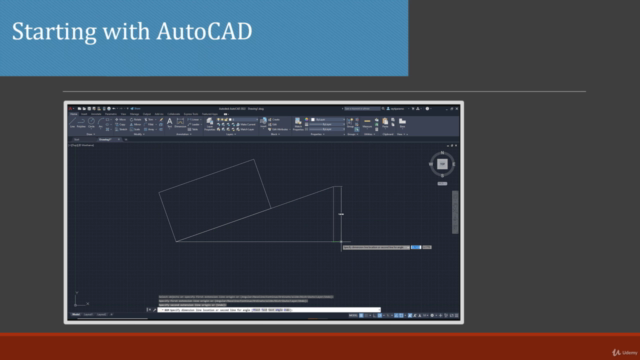Select the Text annotation tool
This screenshot has height=360, width=640.
pos(169,122)
